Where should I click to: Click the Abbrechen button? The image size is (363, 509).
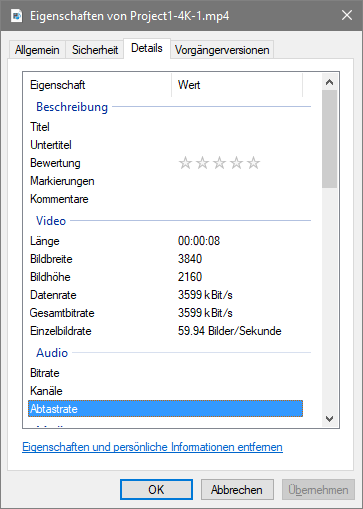click(x=237, y=490)
